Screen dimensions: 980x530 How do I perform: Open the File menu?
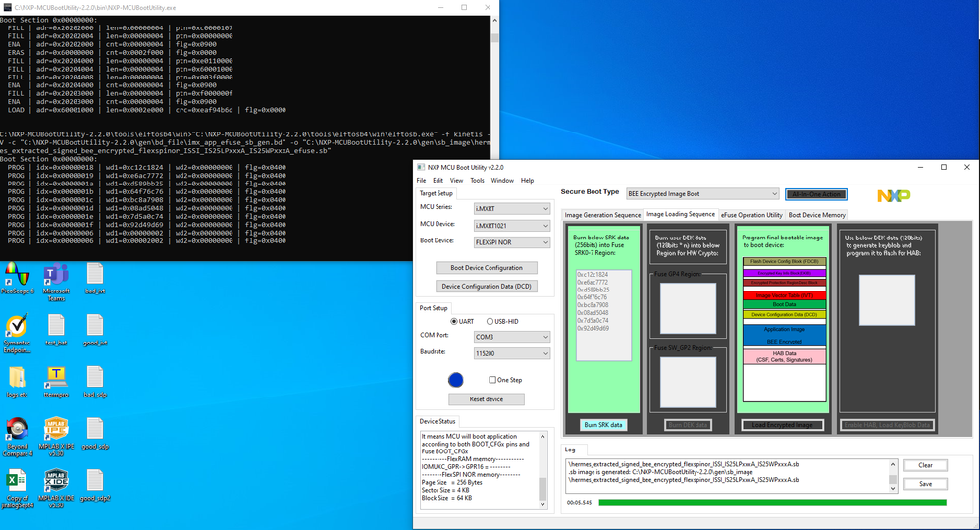click(421, 180)
